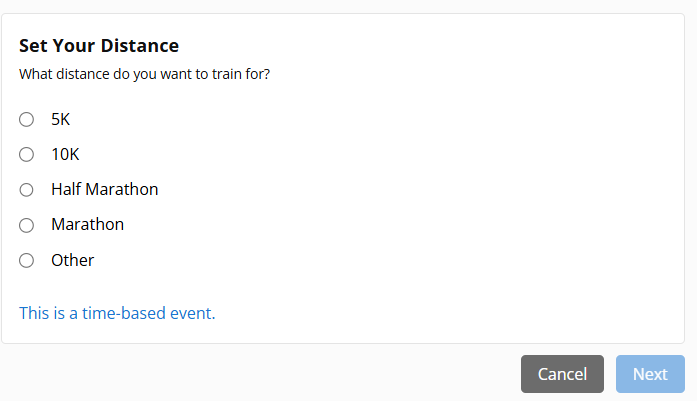This screenshot has height=401, width=697.
Task: Select the 5K radio button
Action: pos(27,120)
